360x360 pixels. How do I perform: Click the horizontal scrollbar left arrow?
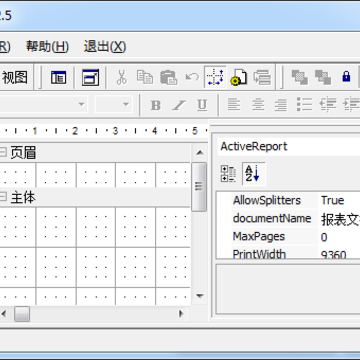point(4,314)
